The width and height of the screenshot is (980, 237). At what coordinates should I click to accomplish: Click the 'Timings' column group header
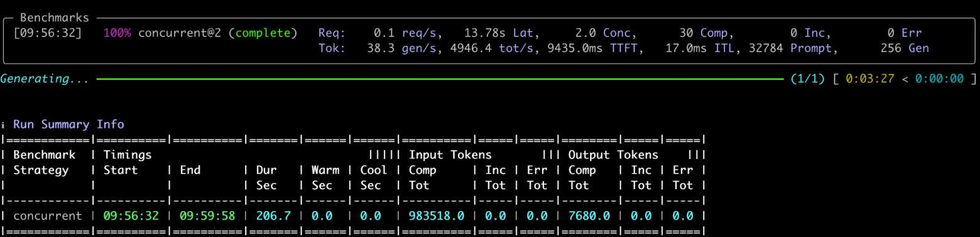click(128, 155)
